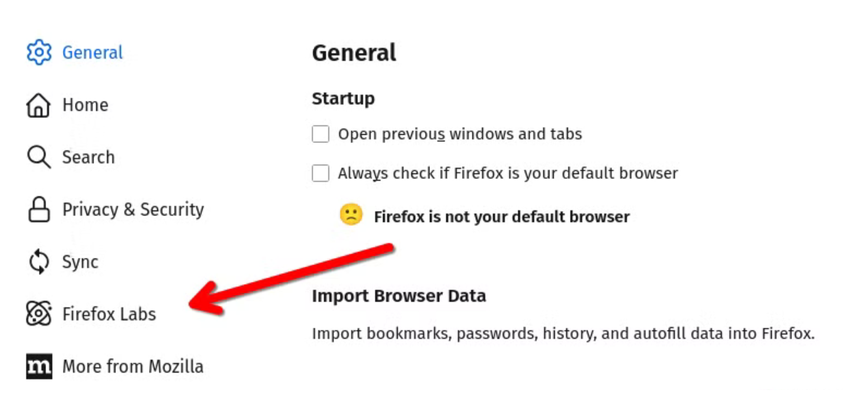Image resolution: width=868 pixels, height=405 pixels.
Task: Select the Home icon in the sidebar
Action: click(38, 105)
